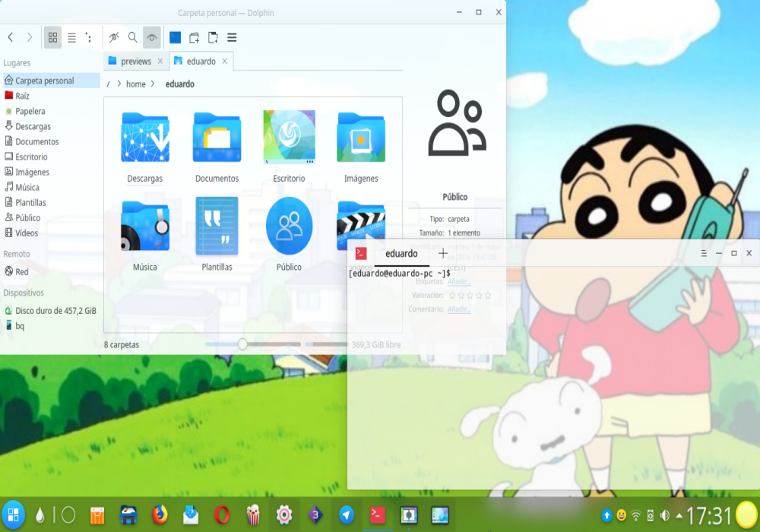Open Dolphin hamburger control menu

232,37
